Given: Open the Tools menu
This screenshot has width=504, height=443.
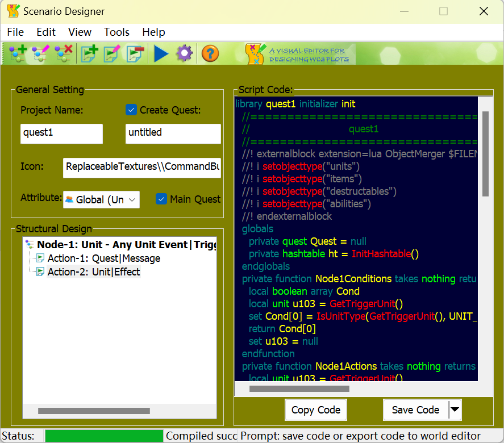Looking at the screenshot, I should 116,32.
